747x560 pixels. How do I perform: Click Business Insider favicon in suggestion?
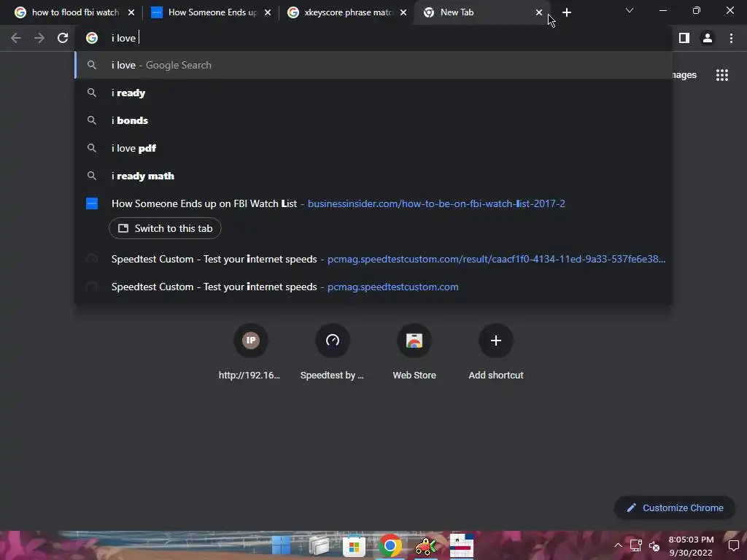click(x=92, y=204)
